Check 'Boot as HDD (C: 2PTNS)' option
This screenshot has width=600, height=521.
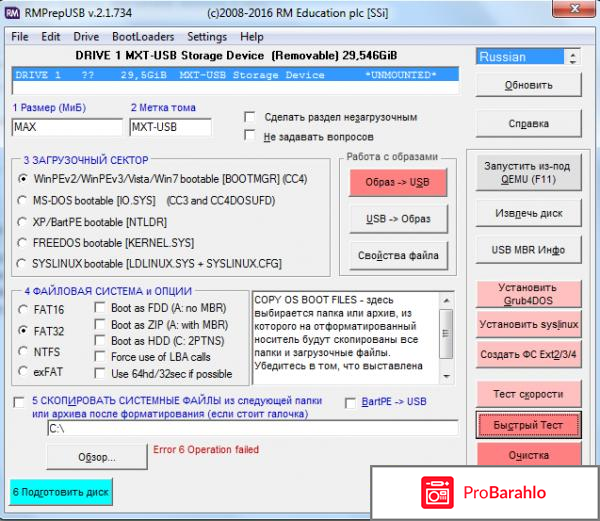click(99, 341)
